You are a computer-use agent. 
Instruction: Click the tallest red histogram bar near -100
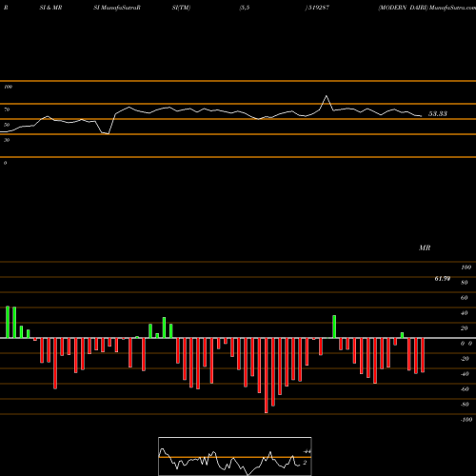267,375
